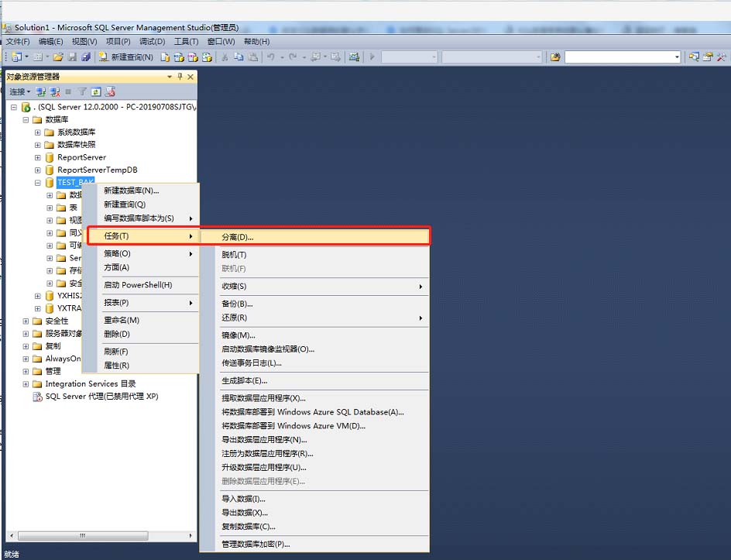The width and height of the screenshot is (731, 560).
Task: Collapse the 数据库 (Databases) tree node
Action: (x=26, y=120)
